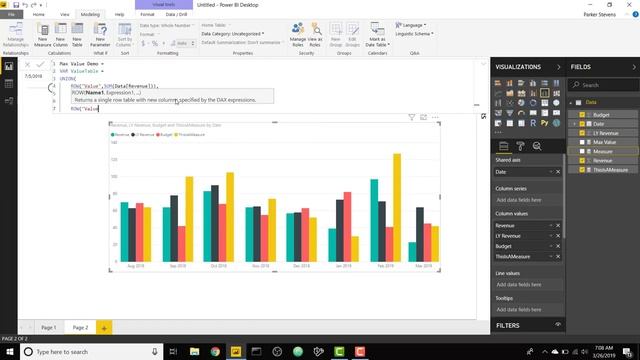Click the focus mode icon above chart

423,118
